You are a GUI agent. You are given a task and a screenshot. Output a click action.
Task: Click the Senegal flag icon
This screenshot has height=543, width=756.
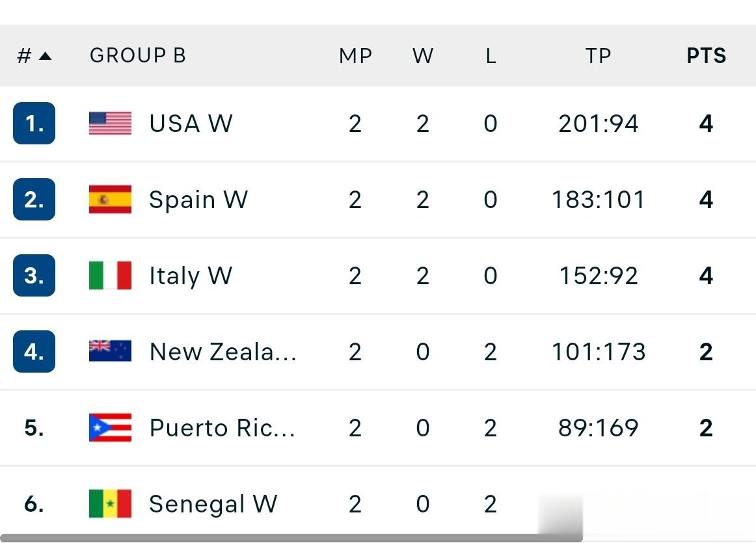click(x=110, y=504)
